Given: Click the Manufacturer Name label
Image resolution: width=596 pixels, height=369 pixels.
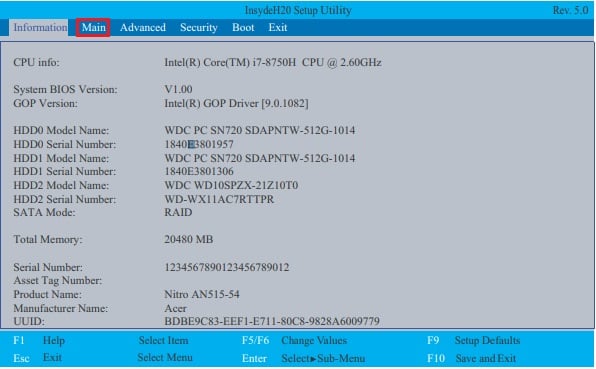Looking at the screenshot, I should (x=60, y=308).
